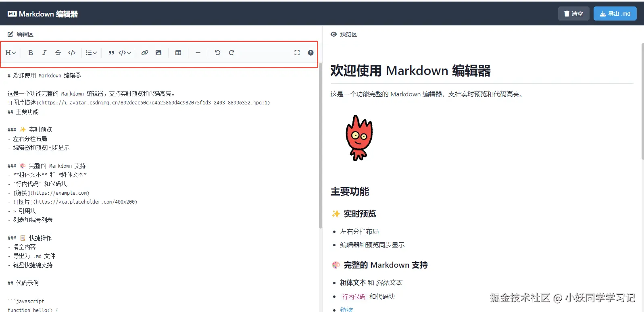Toggle fullscreen editor mode

coord(297,53)
